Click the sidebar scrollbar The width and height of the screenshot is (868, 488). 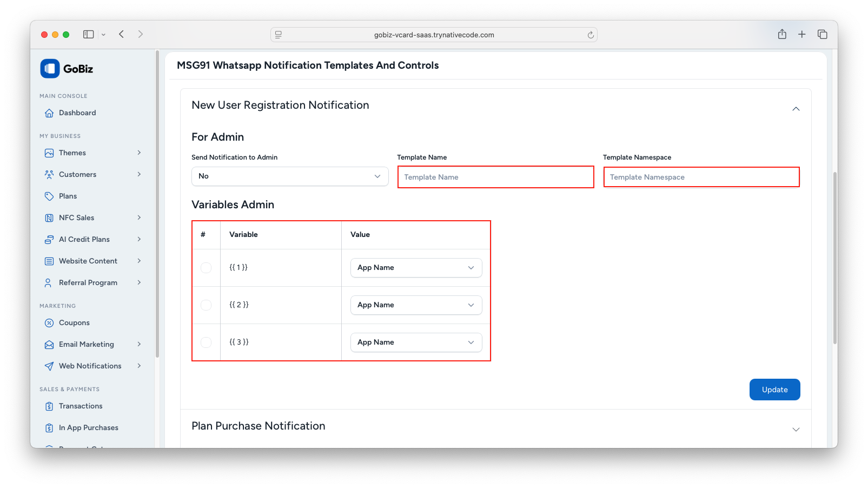157,205
